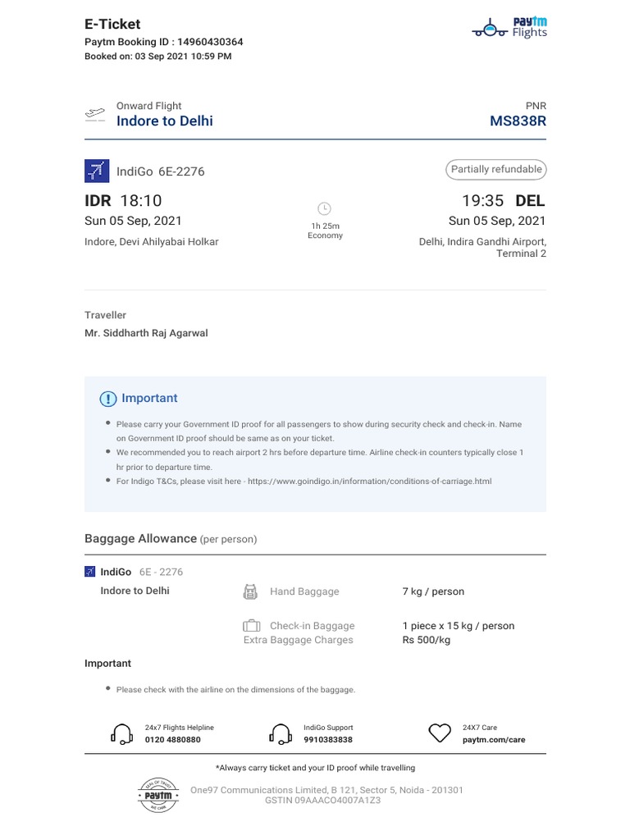630x840 pixels.
Task: Click the Paytm Flights airplane logo
Action: (491, 29)
